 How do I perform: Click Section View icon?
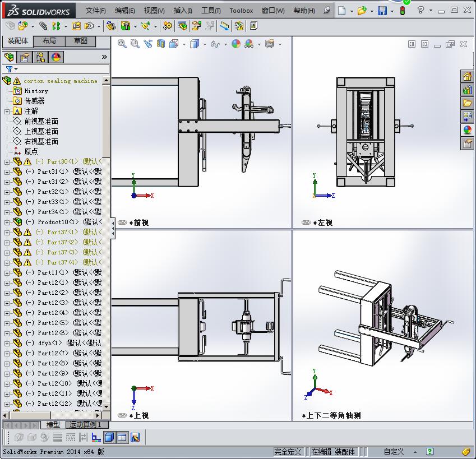(x=161, y=44)
